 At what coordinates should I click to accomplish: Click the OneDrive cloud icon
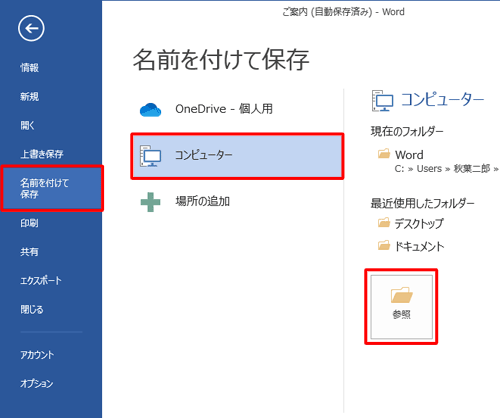[150, 110]
